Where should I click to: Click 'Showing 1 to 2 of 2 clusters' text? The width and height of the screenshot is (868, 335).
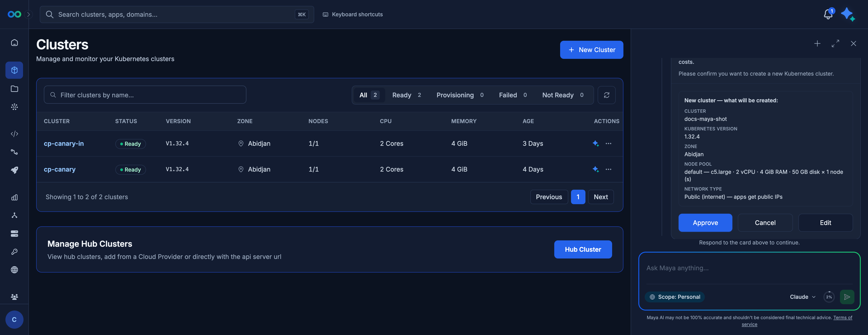point(87,197)
